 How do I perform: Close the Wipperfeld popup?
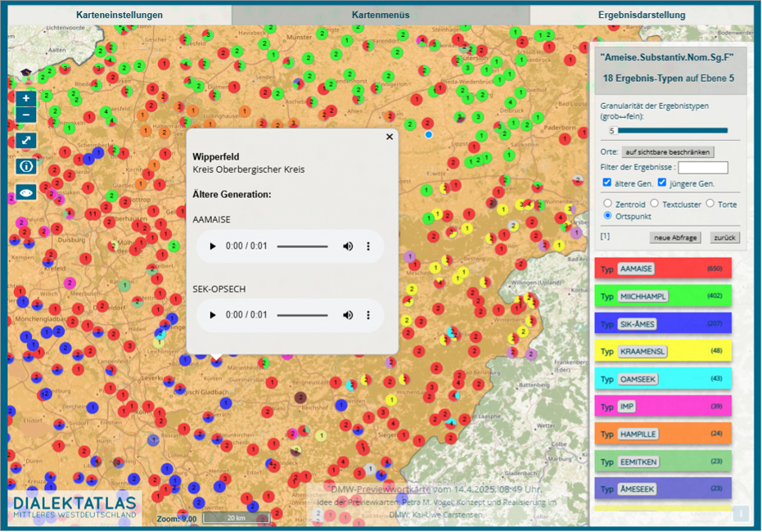coord(390,138)
